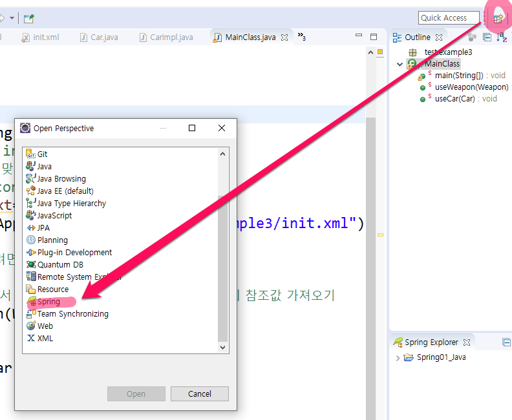Select test.example3 package in Outline
512x420 pixels.
440,52
